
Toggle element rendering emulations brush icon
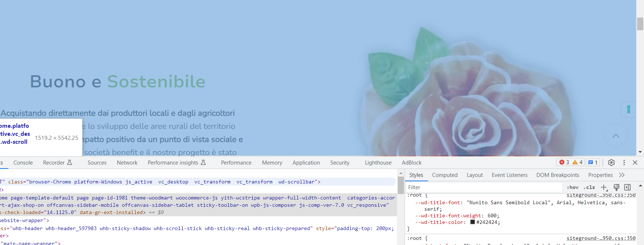click(616, 187)
